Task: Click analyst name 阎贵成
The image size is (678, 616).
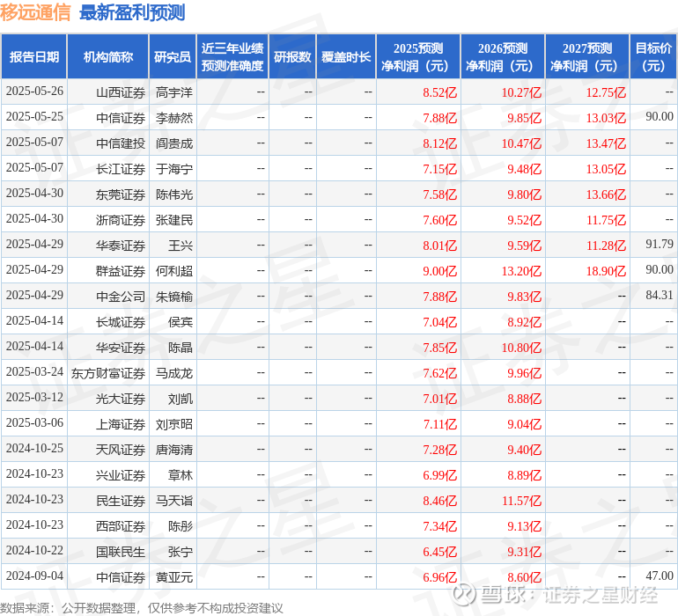Action: click(x=174, y=143)
